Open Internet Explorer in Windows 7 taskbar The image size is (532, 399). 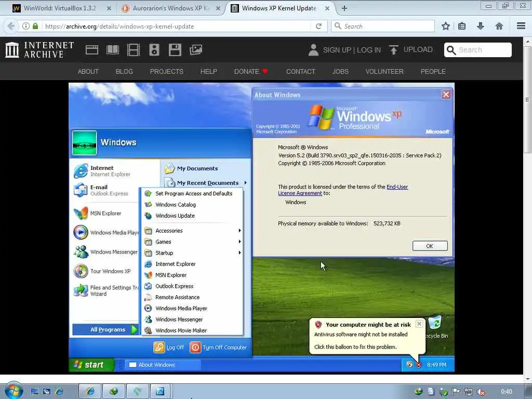click(x=90, y=392)
